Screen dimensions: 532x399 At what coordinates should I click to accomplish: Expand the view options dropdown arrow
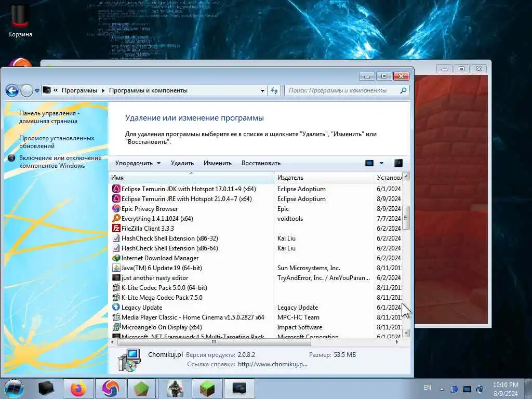[x=381, y=163]
